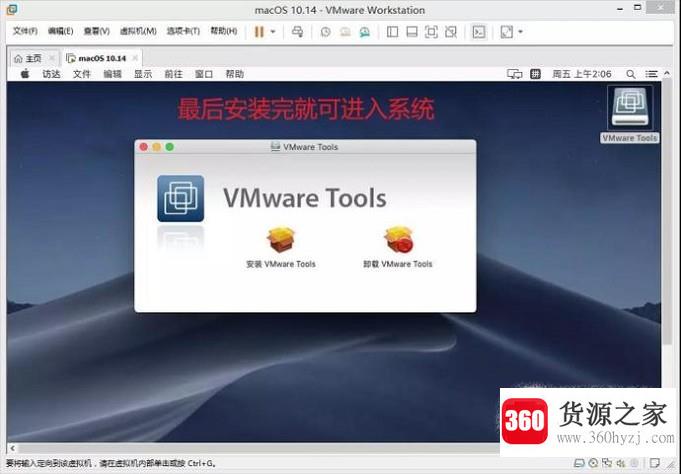
Task: Click the scroll up arrow of VM view
Action: point(667,73)
